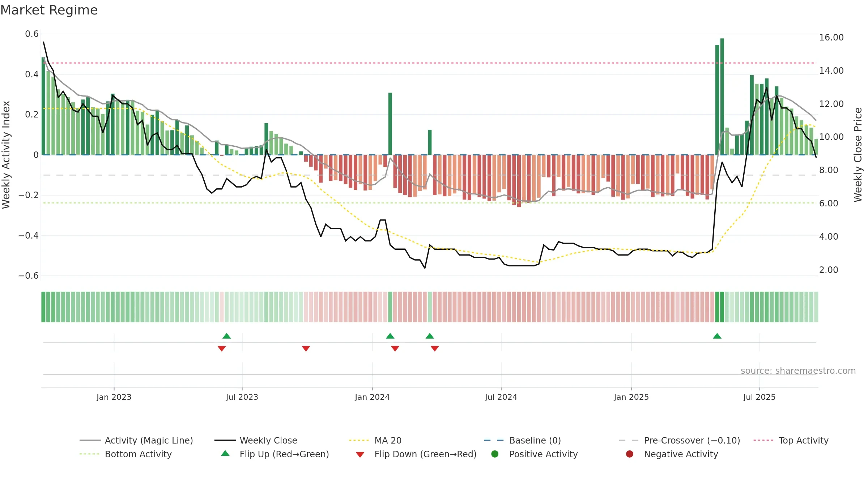Click the Jan 2024 x-axis label
This screenshot has width=868, height=488.
click(372, 397)
